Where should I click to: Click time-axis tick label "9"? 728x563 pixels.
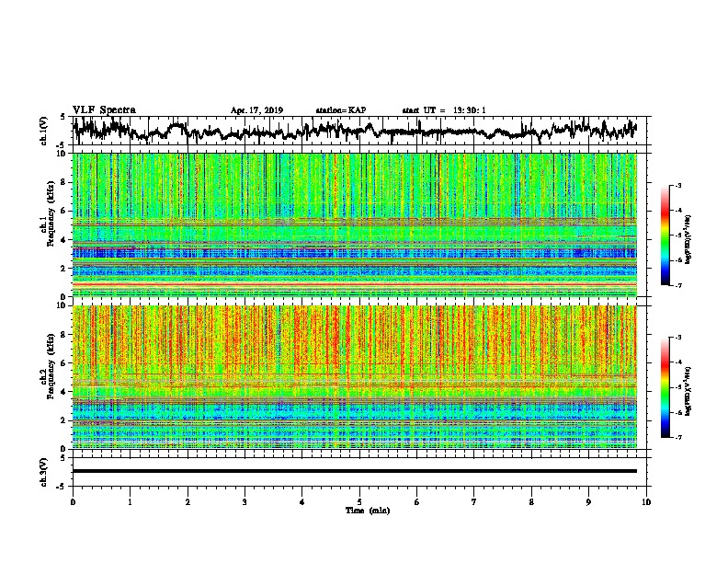[x=588, y=501]
